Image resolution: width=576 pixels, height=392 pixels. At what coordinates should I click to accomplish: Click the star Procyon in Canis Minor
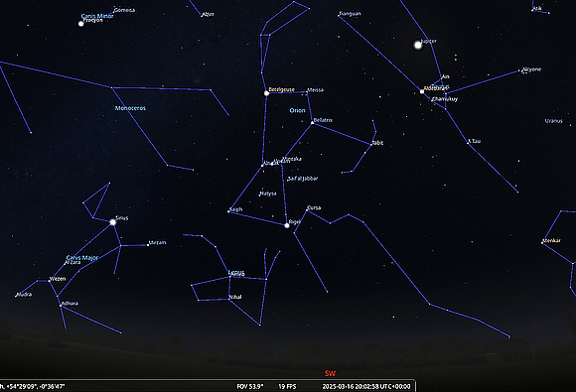pos(80,24)
